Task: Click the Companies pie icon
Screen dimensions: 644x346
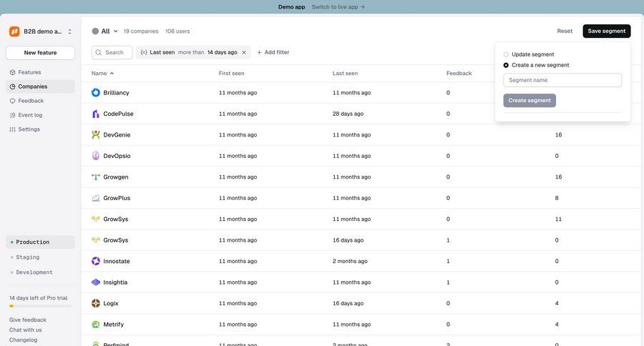Action: 12,86
